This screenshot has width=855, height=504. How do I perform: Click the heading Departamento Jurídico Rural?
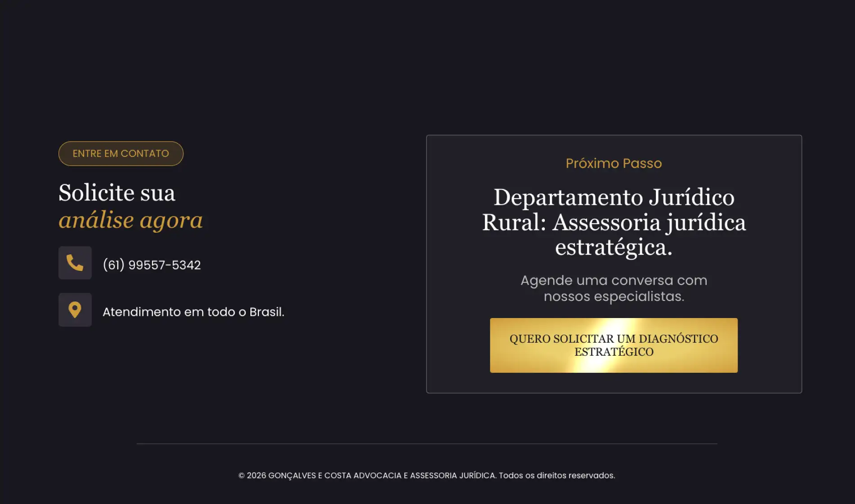point(614,222)
